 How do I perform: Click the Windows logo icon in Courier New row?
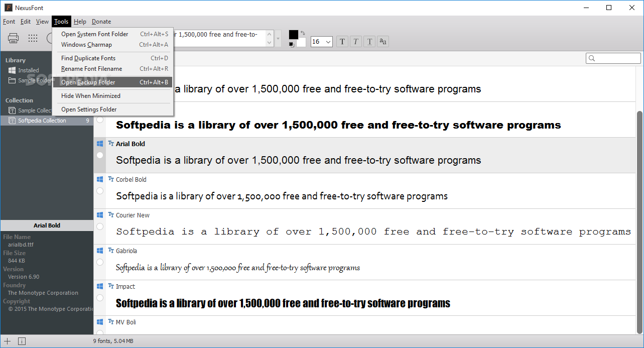click(x=100, y=215)
